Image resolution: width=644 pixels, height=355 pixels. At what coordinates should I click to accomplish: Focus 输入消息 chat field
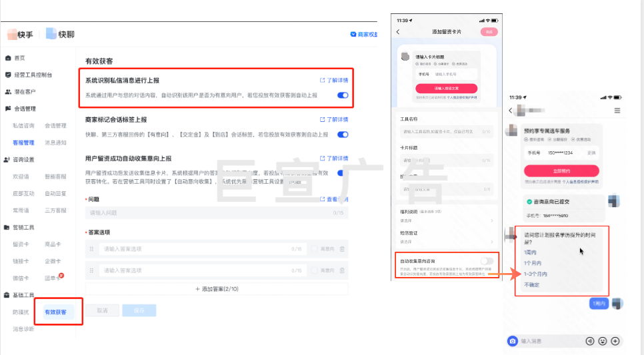(551, 341)
